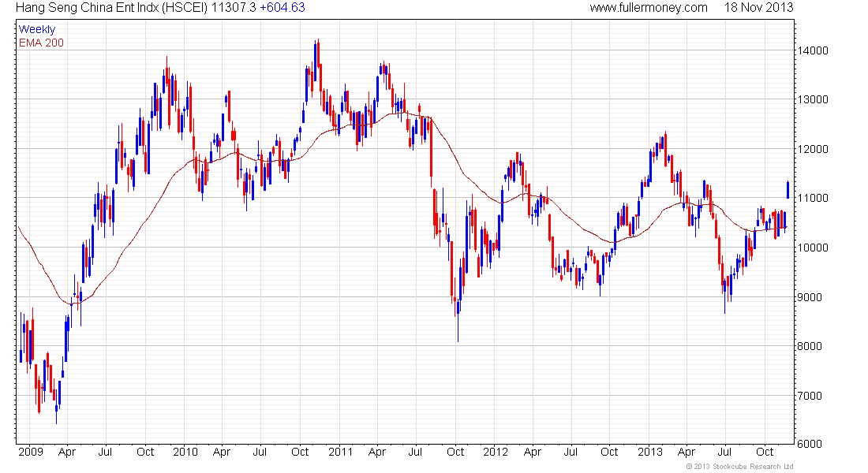
Task: Click the 2010 label on time axis
Action: tap(185, 452)
